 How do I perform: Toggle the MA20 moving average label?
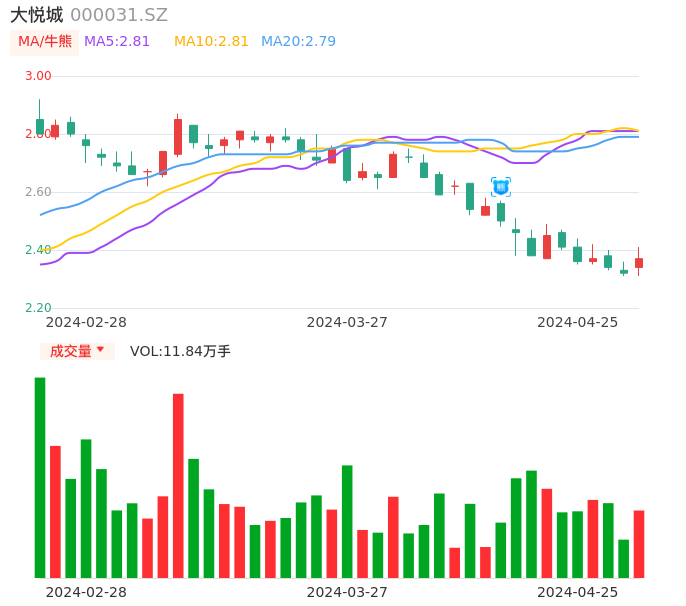[298, 42]
